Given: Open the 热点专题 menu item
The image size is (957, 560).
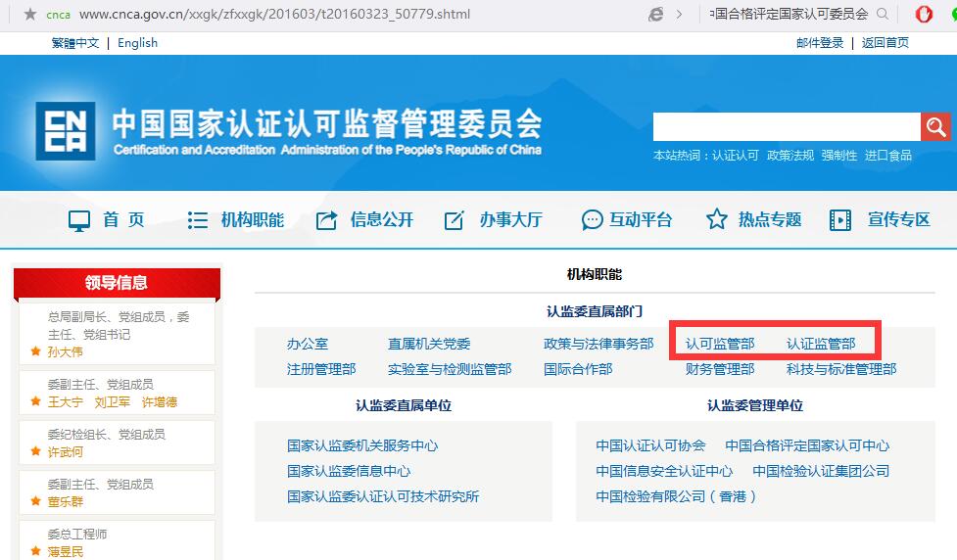Looking at the screenshot, I should [x=770, y=219].
